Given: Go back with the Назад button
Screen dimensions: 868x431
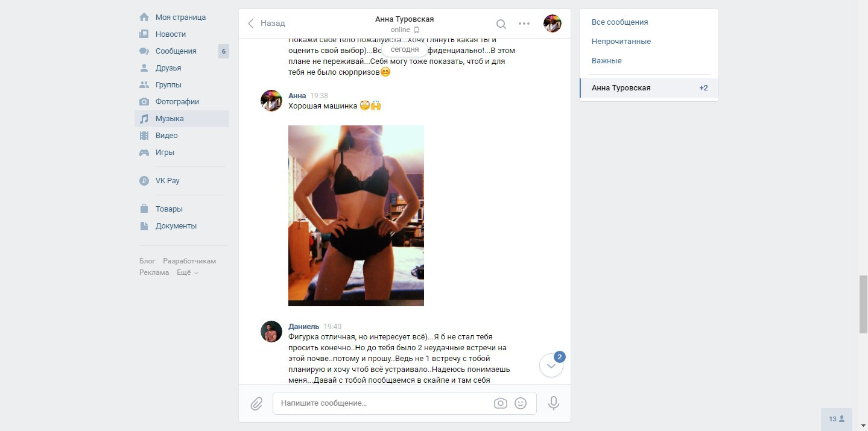Looking at the screenshot, I should [267, 24].
